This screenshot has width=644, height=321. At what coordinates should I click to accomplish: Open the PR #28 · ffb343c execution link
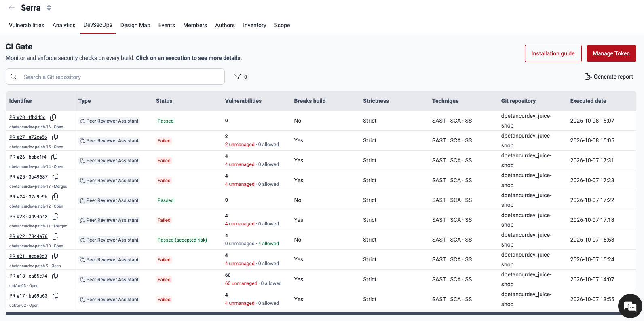pyautogui.click(x=27, y=117)
